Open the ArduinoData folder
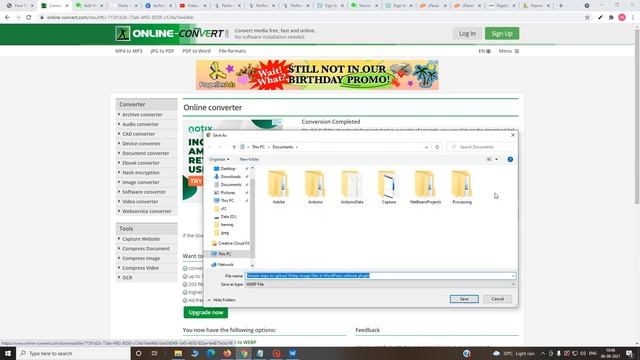 (352, 187)
